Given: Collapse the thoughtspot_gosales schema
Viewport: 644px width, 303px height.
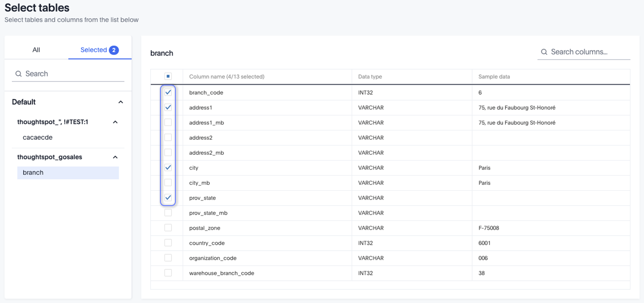Looking at the screenshot, I should pos(115,157).
